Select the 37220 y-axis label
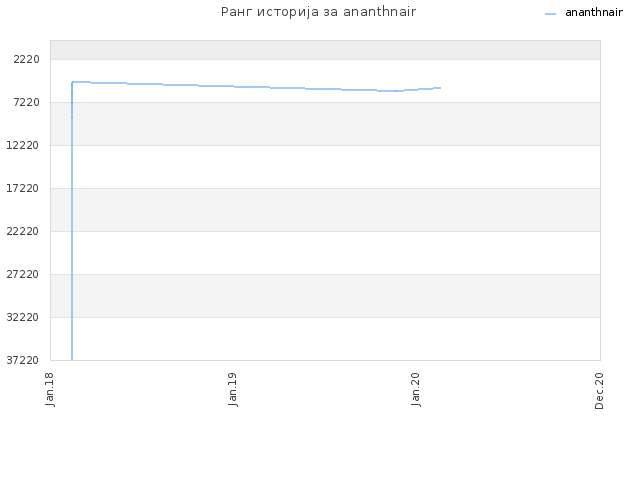 pos(22,360)
